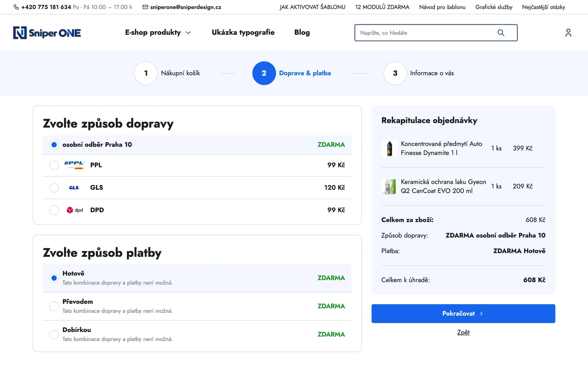Click phone number +420 775 181 634
The width and height of the screenshot is (588, 368).
[46, 7]
